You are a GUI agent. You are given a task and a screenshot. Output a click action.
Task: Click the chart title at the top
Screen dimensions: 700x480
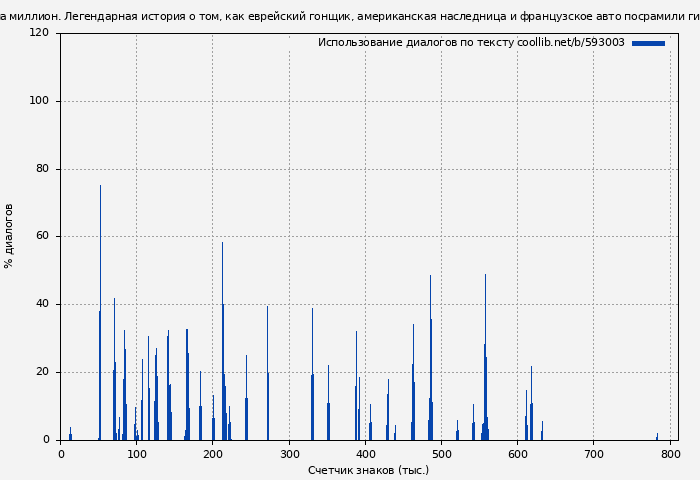pyautogui.click(x=350, y=16)
